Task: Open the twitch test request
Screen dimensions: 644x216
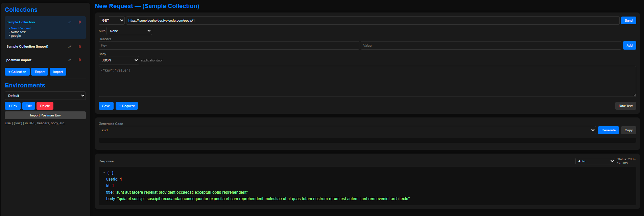Action: 18,32
